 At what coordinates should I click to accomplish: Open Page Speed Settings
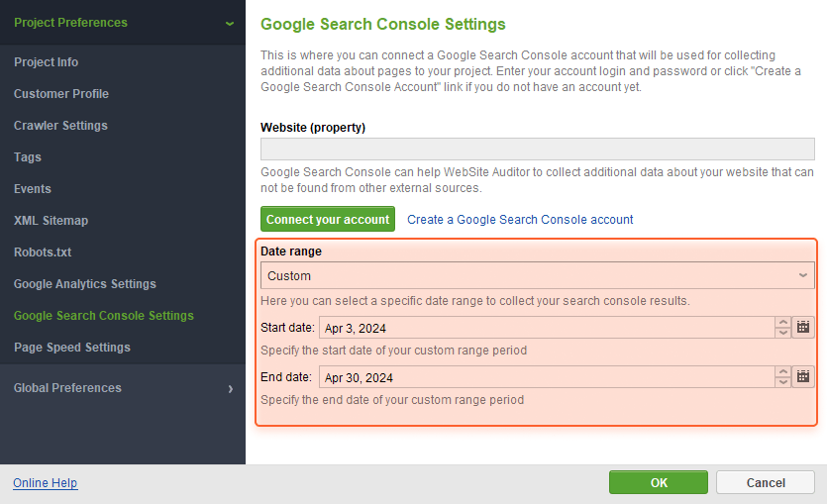tap(71, 347)
